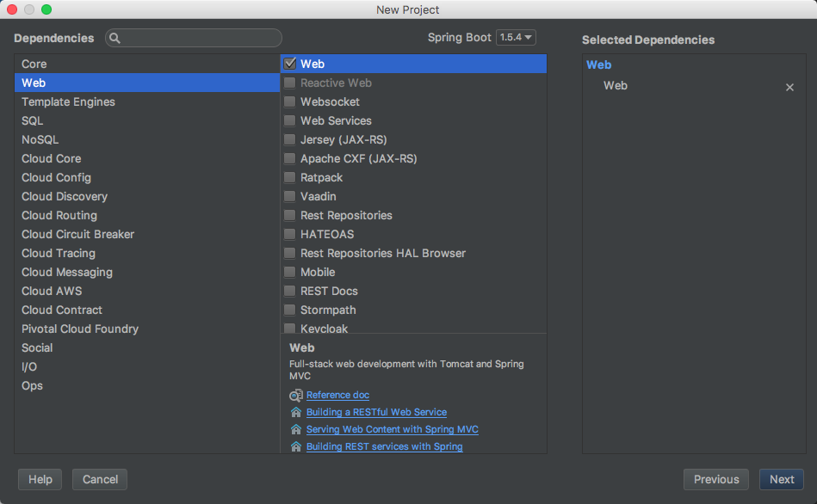Click house icon beside Building a RESTful Web Service
Image resolution: width=817 pixels, height=504 pixels.
pyautogui.click(x=296, y=413)
